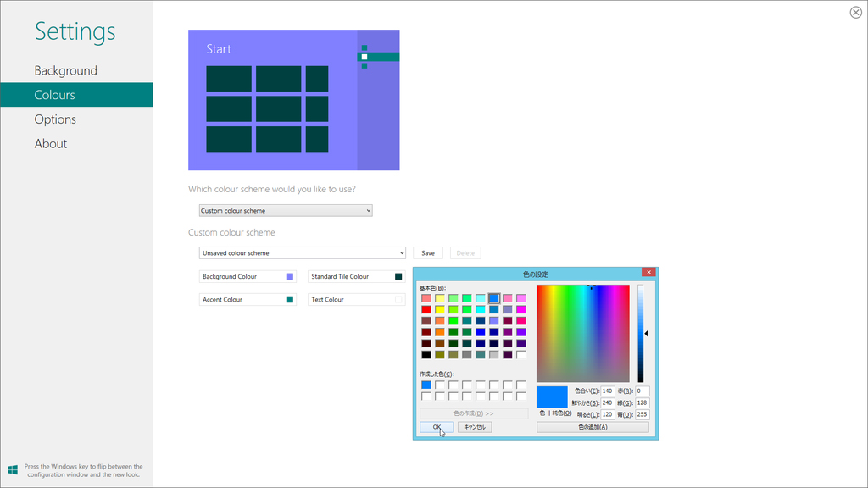
Task: Click the 緑(G) green value field
Action: pyautogui.click(x=643, y=402)
